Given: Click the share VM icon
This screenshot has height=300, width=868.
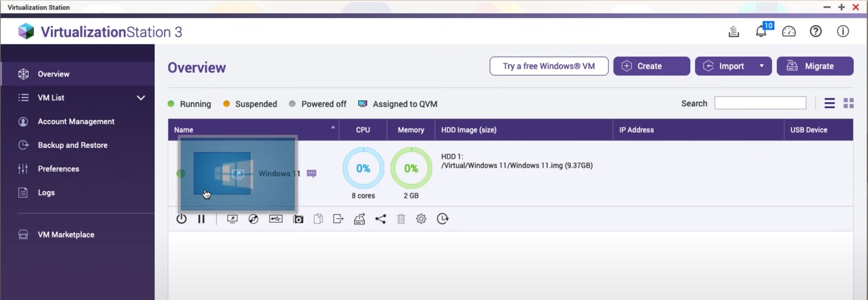Looking at the screenshot, I should [x=380, y=219].
